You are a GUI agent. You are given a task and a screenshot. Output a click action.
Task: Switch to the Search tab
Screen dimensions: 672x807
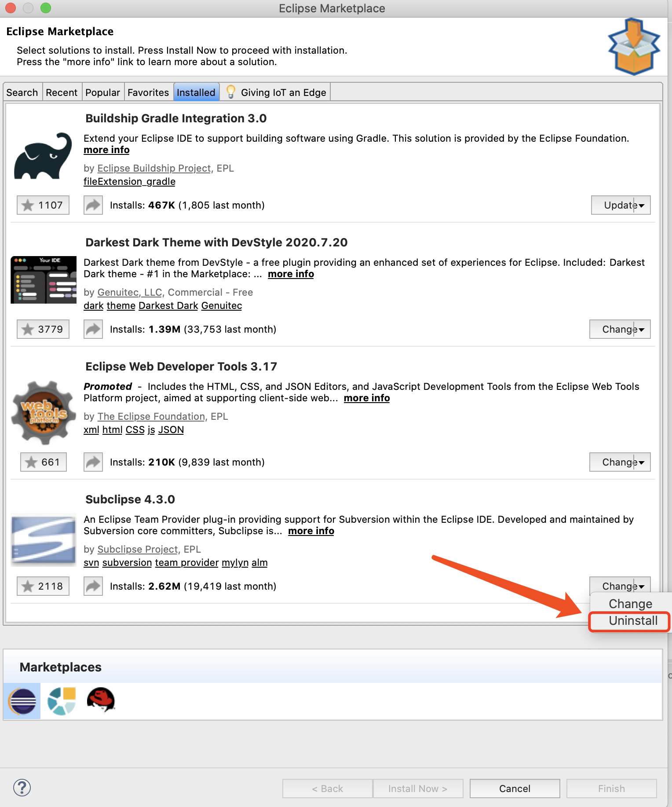tap(22, 92)
